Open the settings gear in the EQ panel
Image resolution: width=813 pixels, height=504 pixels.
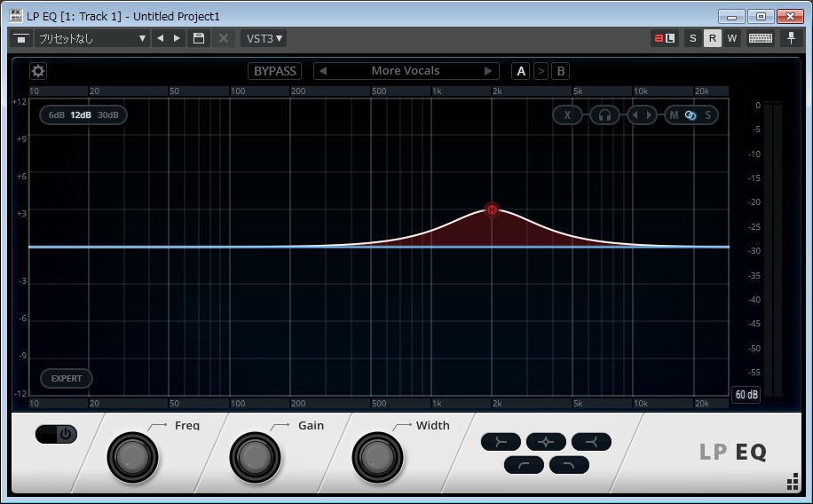coord(38,71)
